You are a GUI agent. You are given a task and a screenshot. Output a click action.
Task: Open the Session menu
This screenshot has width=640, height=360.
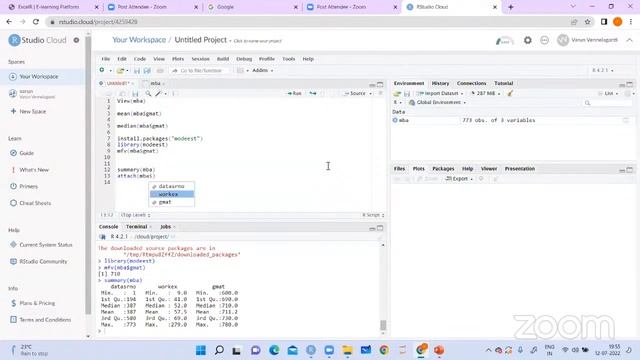pyautogui.click(x=200, y=59)
